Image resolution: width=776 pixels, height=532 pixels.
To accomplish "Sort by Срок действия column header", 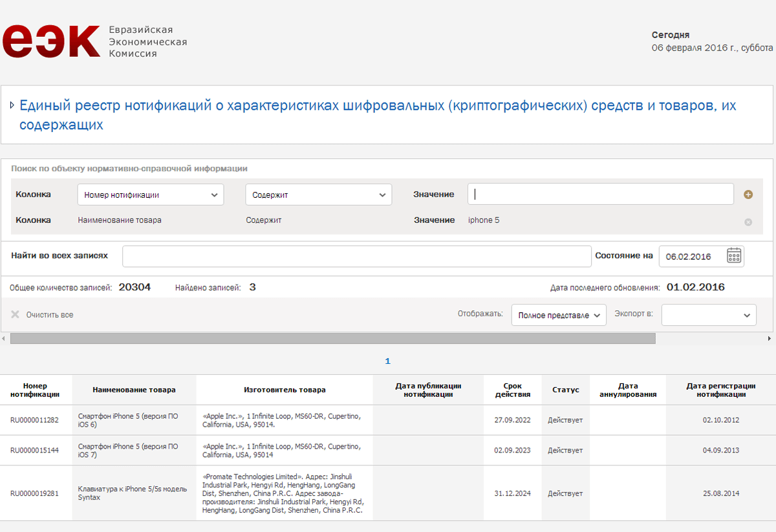I will pos(513,390).
